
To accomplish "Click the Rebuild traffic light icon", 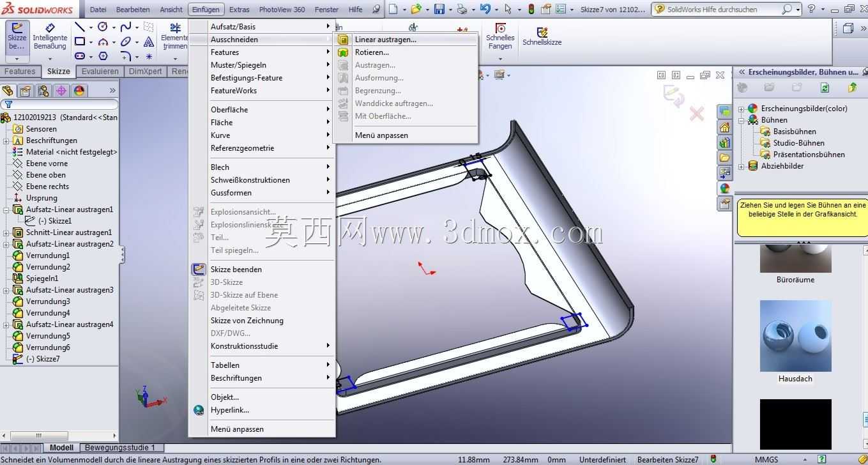I will 531,9.
